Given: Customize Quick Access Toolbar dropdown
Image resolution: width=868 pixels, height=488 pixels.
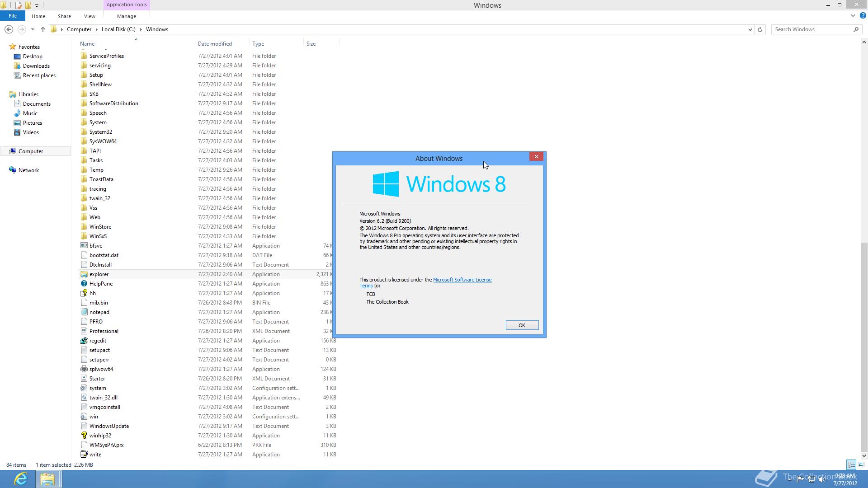Looking at the screenshot, I should [37, 5].
